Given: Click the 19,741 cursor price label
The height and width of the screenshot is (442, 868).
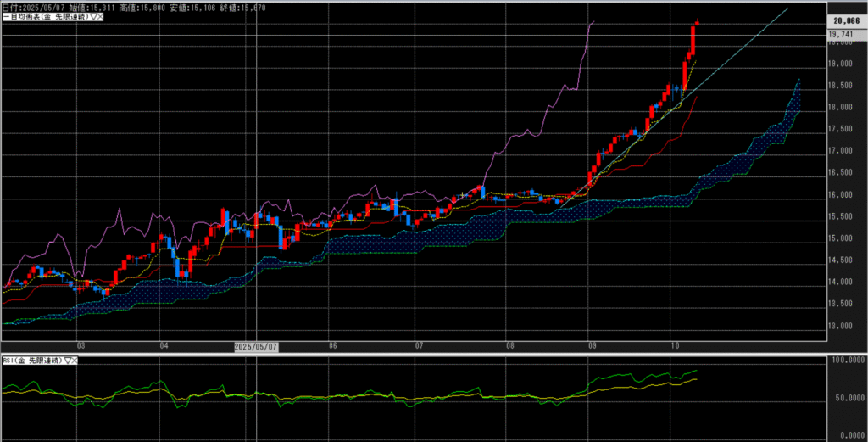Looking at the screenshot, I should [x=842, y=34].
